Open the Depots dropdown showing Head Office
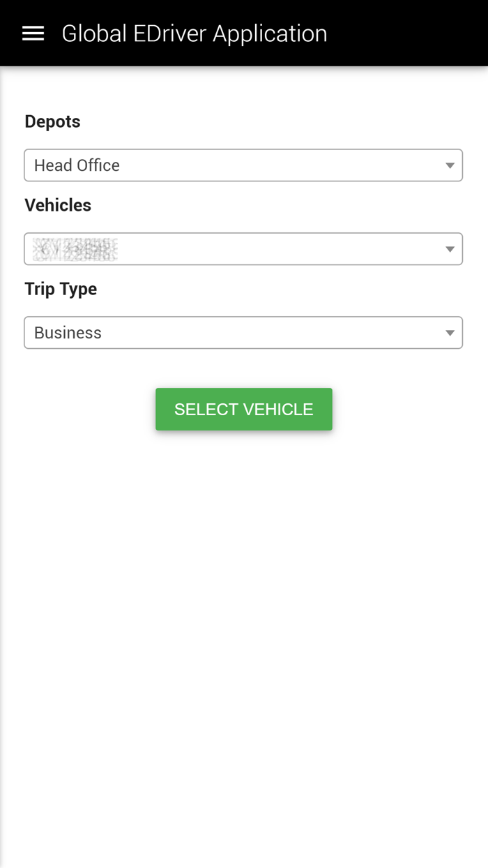This screenshot has height=868, width=488. click(x=243, y=165)
